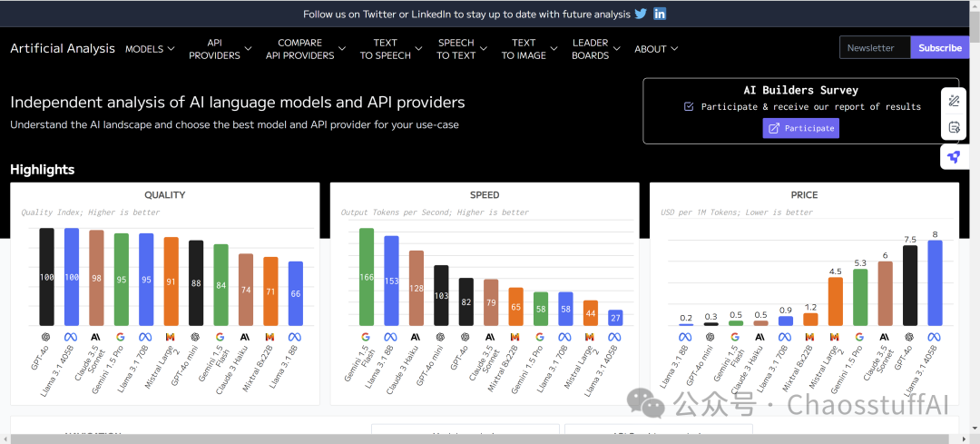
Task: Click the calendar edit floating side button
Action: [x=954, y=128]
